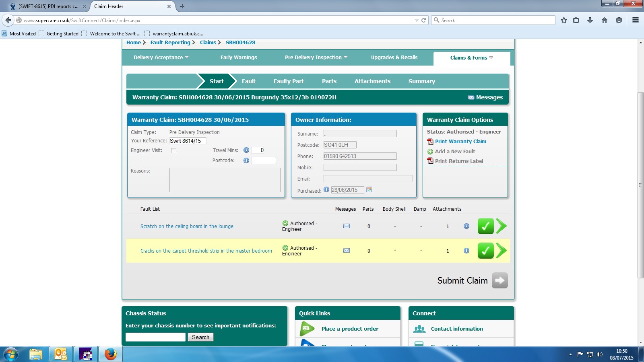The image size is (644, 362).
Task: Click the owner Surname field
Action: click(360, 134)
